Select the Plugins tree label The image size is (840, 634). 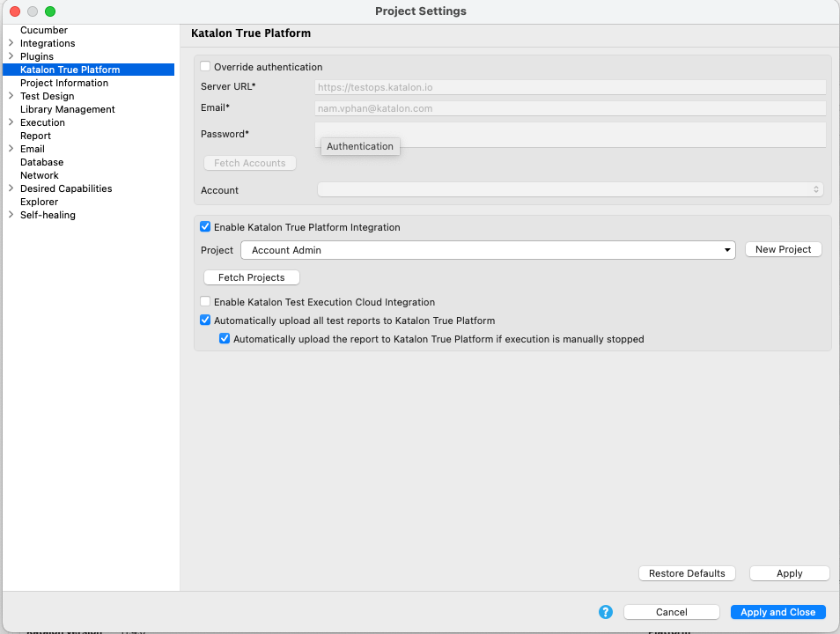[37, 56]
